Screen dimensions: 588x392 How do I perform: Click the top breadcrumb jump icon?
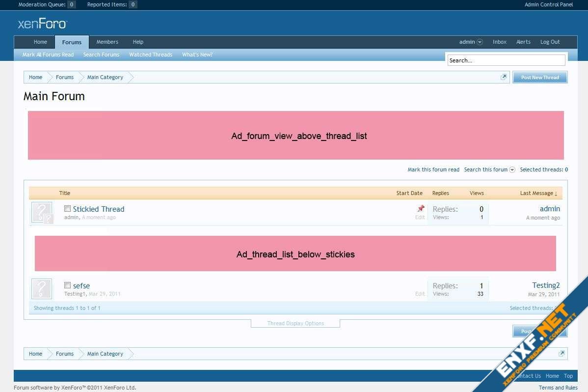click(503, 77)
